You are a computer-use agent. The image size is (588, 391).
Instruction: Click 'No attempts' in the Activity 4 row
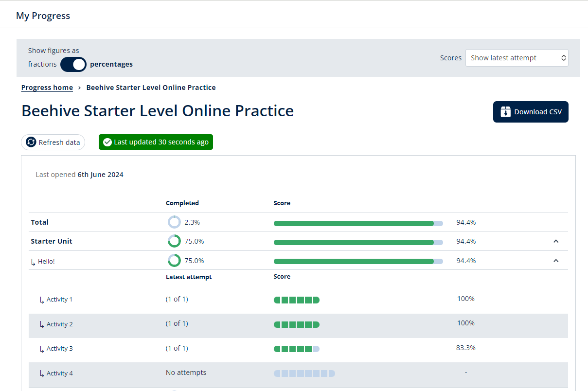pos(186,373)
